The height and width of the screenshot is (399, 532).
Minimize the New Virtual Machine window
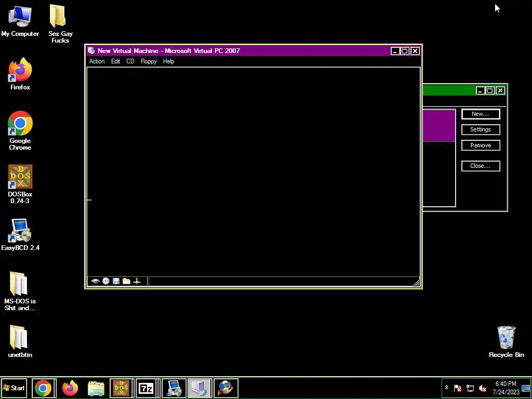395,51
